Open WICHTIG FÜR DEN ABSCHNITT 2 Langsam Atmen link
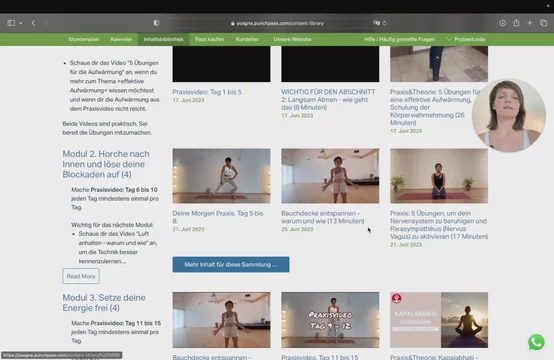 tap(328, 99)
